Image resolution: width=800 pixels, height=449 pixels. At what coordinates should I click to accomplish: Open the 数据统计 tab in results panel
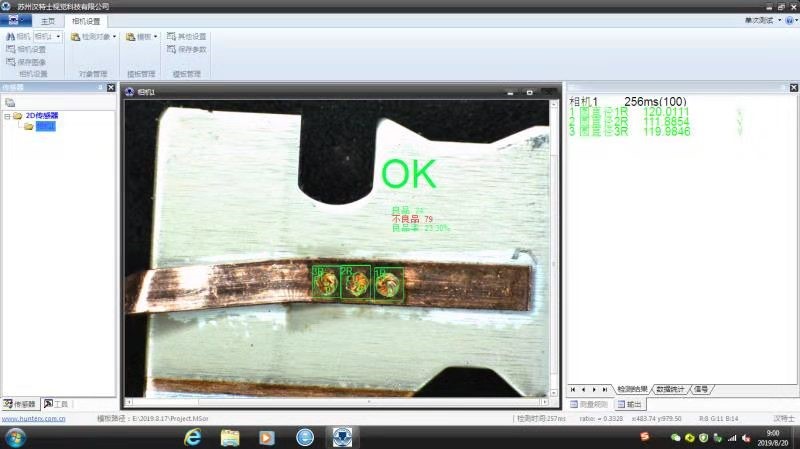(674, 389)
